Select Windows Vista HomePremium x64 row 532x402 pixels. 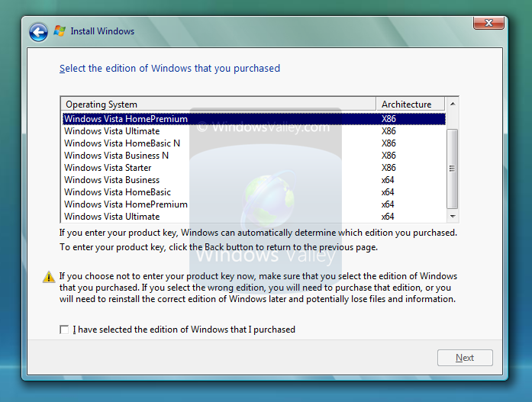253,204
